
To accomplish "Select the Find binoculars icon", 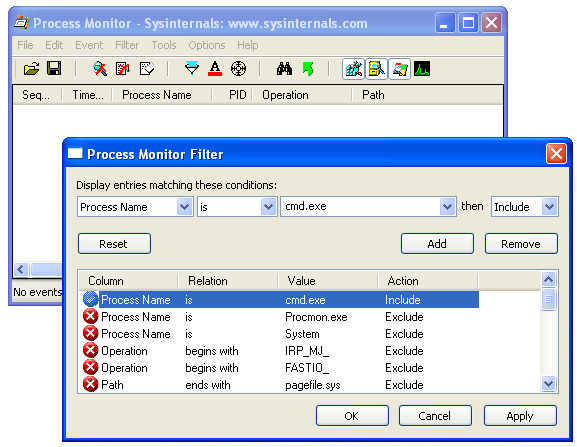I will [x=284, y=69].
